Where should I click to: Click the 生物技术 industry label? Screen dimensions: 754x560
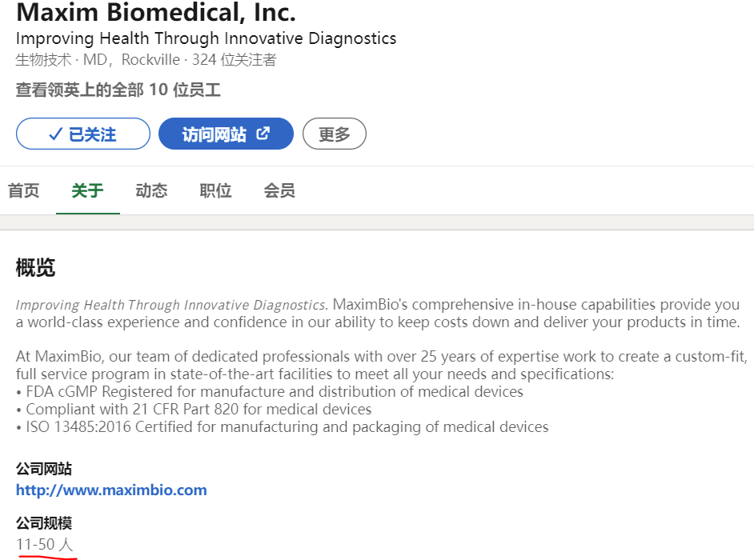(43, 60)
